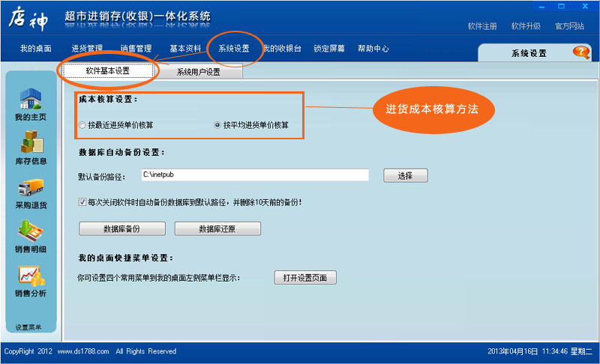Open 我的收银台 menu
The width and height of the screenshot is (600, 364).
point(282,49)
